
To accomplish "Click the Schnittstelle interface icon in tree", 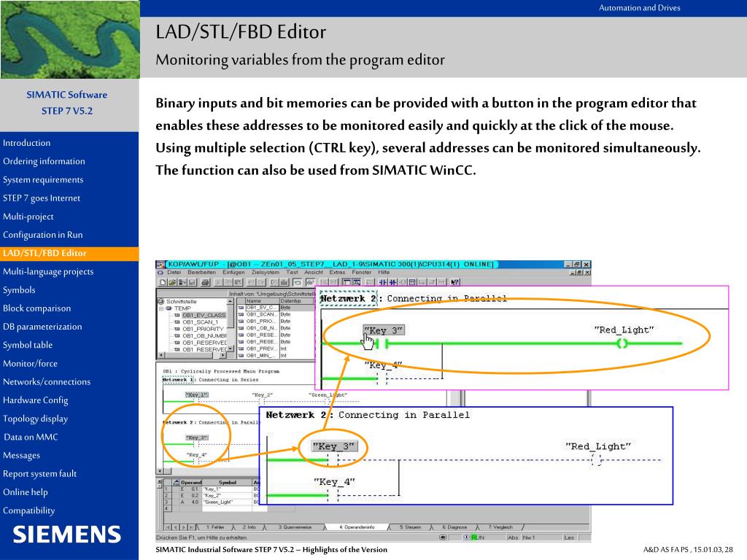I will [x=160, y=301].
